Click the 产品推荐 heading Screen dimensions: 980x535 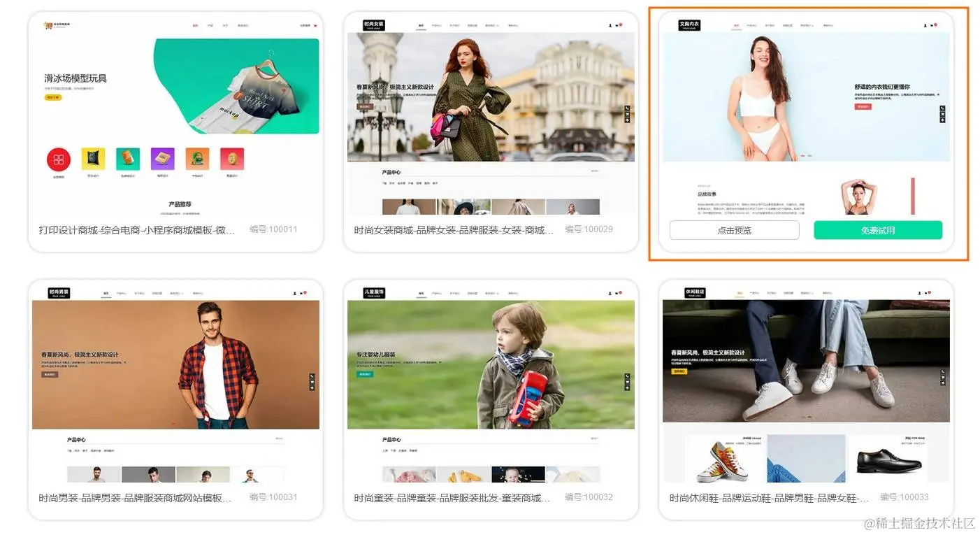point(180,204)
